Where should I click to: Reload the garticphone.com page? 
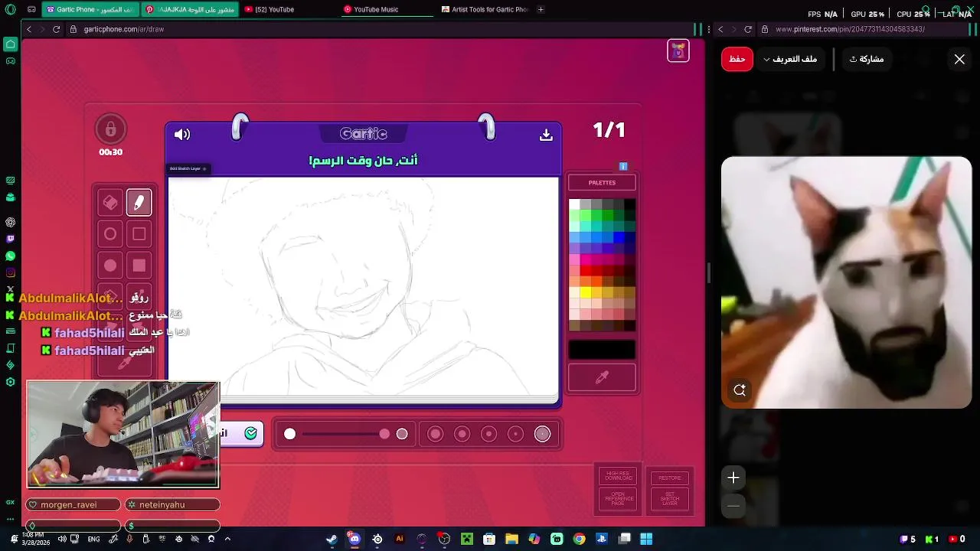[x=56, y=29]
